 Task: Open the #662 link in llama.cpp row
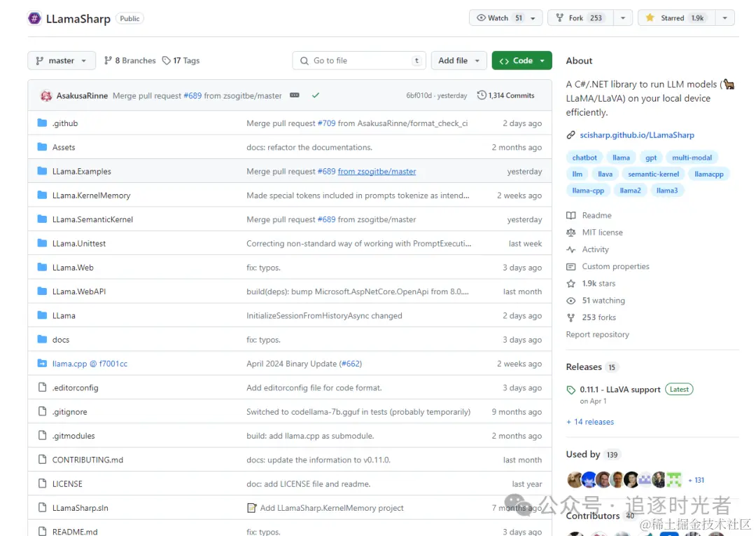pos(351,364)
